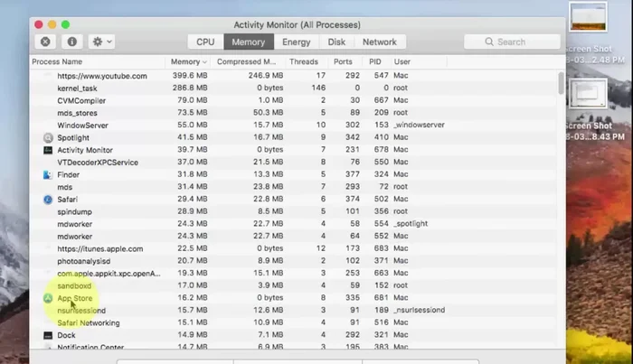Image resolution: width=633 pixels, height=364 pixels.
Task: Show the Network tab
Action: click(x=379, y=42)
